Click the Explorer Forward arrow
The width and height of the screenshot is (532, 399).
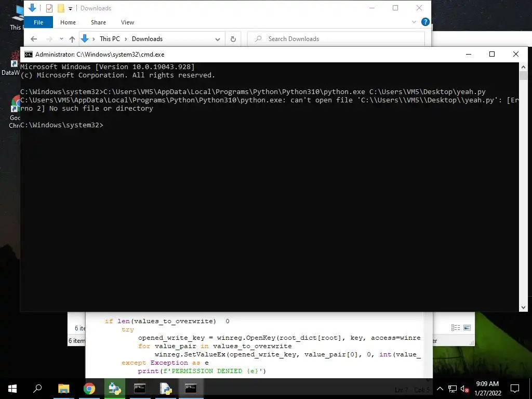49,39
